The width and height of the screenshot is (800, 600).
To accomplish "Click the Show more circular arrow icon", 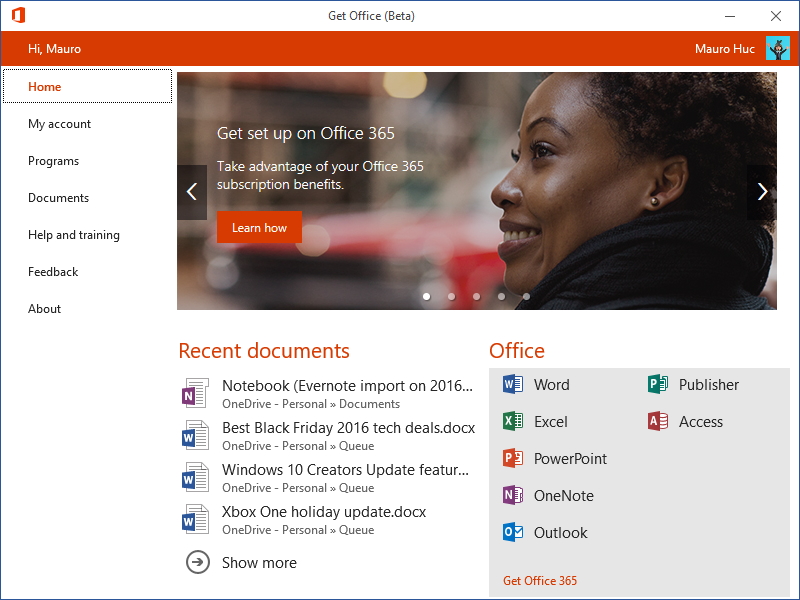I will pyautogui.click(x=197, y=563).
